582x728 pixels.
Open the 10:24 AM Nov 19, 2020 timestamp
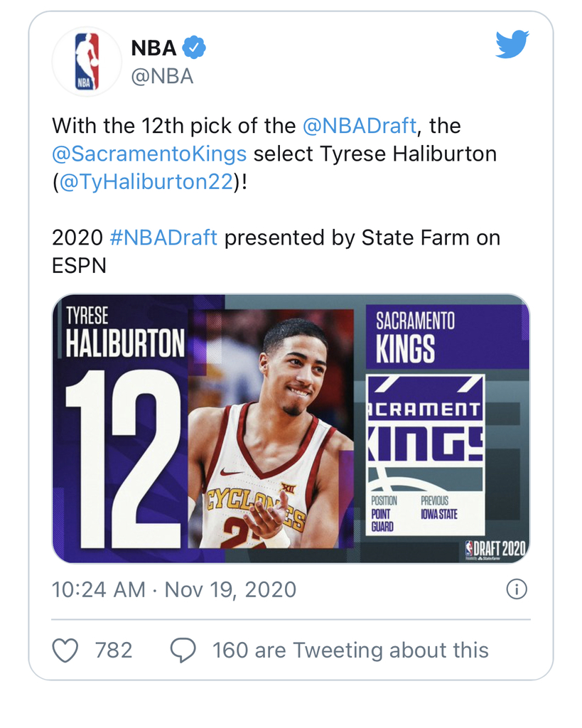coord(174,590)
